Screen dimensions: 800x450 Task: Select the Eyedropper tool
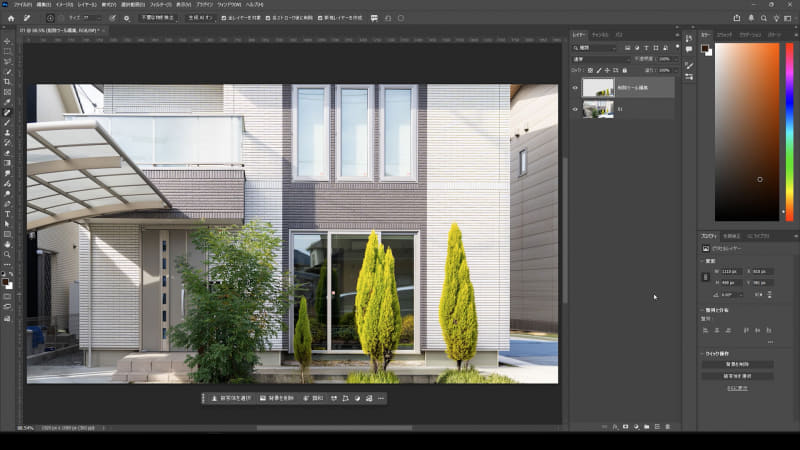point(7,103)
